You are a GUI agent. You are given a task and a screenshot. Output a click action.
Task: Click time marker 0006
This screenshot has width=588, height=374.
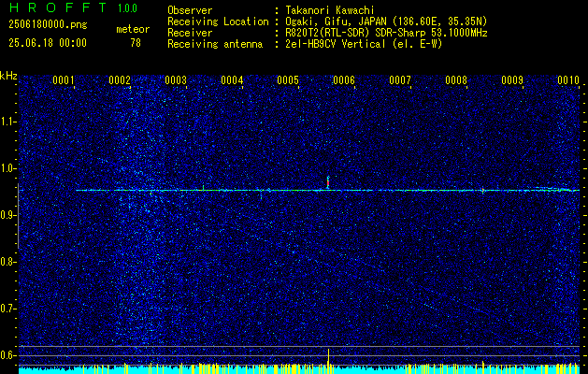click(344, 80)
